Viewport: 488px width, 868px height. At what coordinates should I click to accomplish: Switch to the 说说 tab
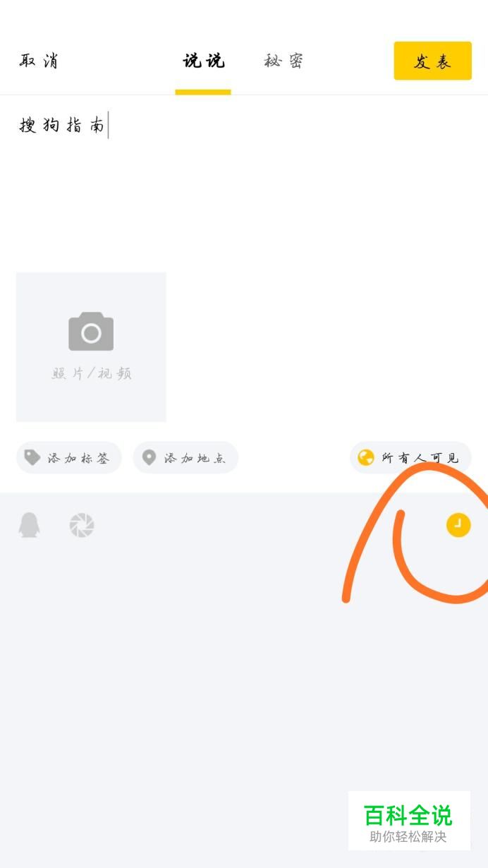(x=203, y=61)
